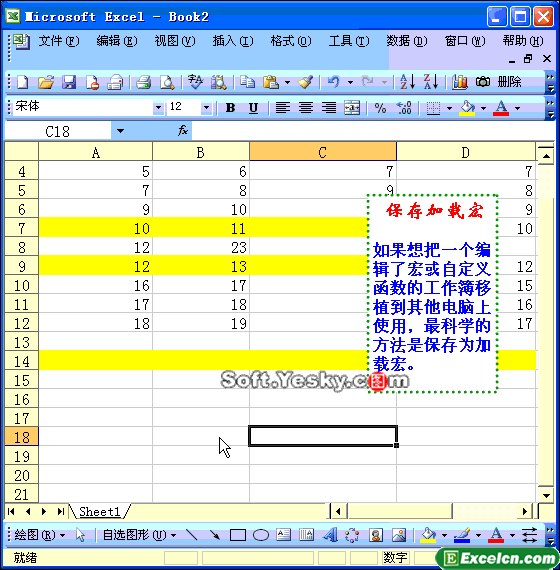Open the Paste options dropdown arrow

click(287, 83)
